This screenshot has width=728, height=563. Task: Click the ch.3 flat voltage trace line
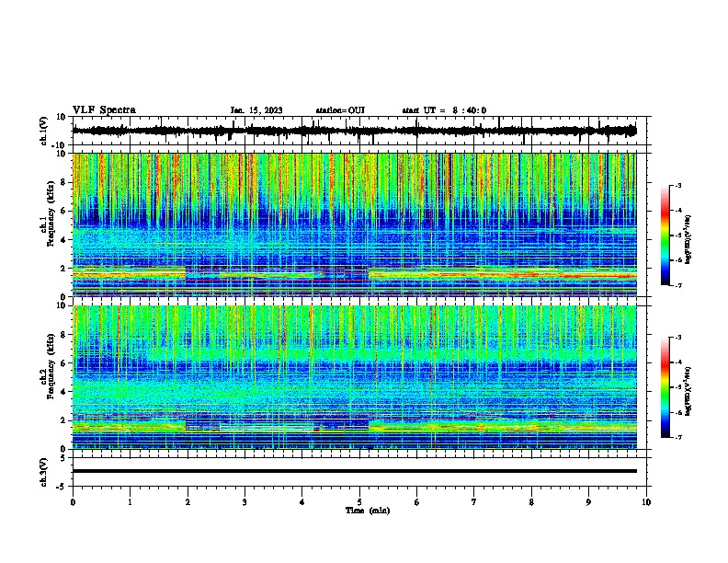pyautogui.click(x=354, y=471)
